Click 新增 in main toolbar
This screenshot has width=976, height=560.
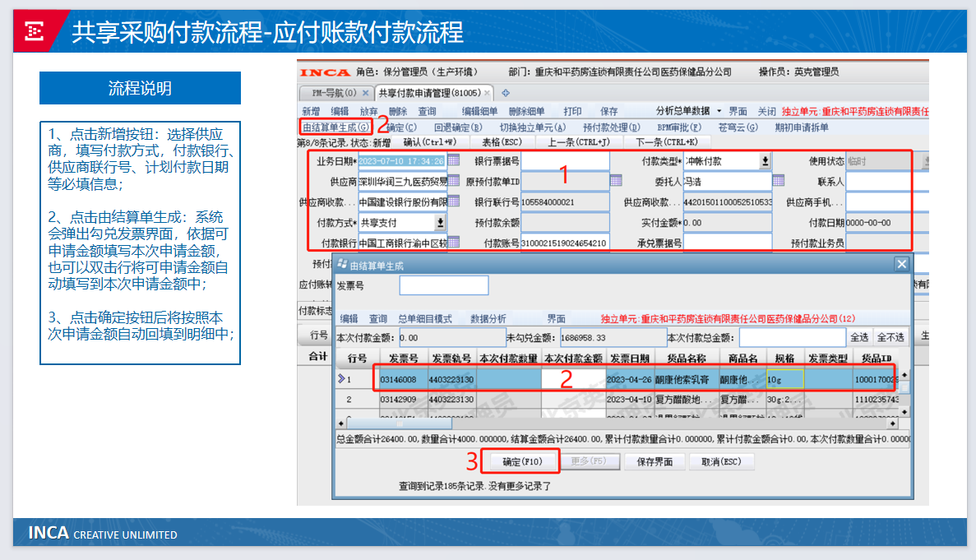tap(311, 111)
